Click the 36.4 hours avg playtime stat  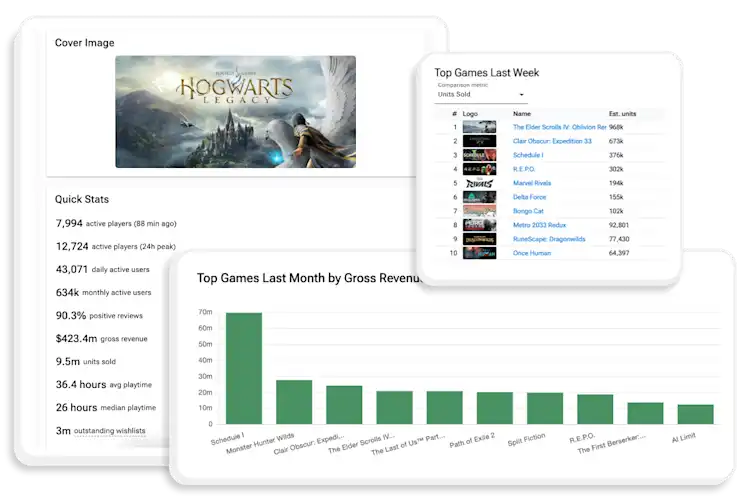[x=104, y=384]
